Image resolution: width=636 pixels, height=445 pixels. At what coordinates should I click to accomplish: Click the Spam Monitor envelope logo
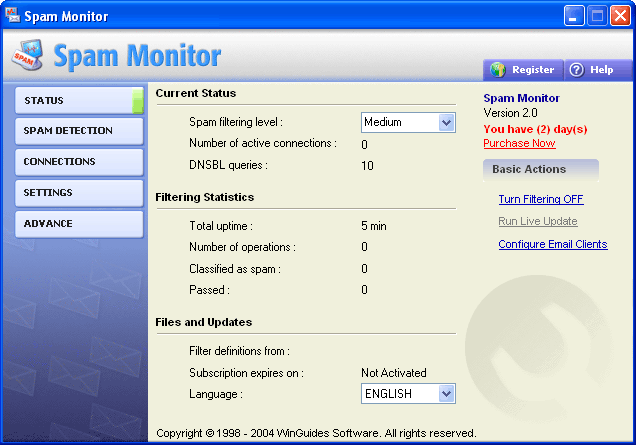pyautogui.click(x=27, y=59)
